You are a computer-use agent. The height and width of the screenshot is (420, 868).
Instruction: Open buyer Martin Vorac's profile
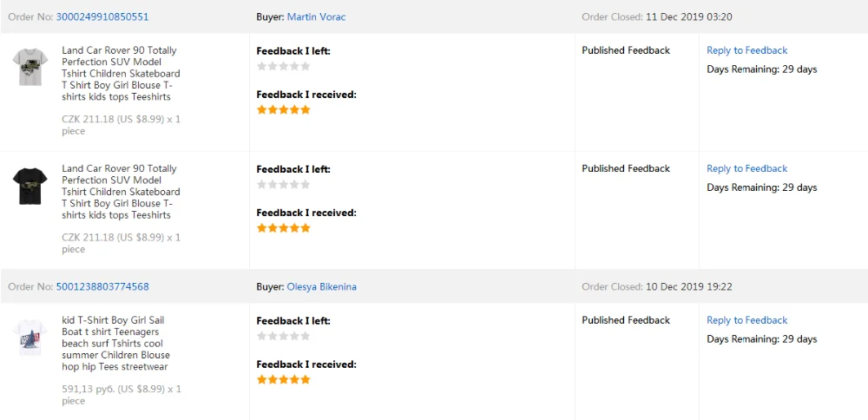(x=316, y=16)
